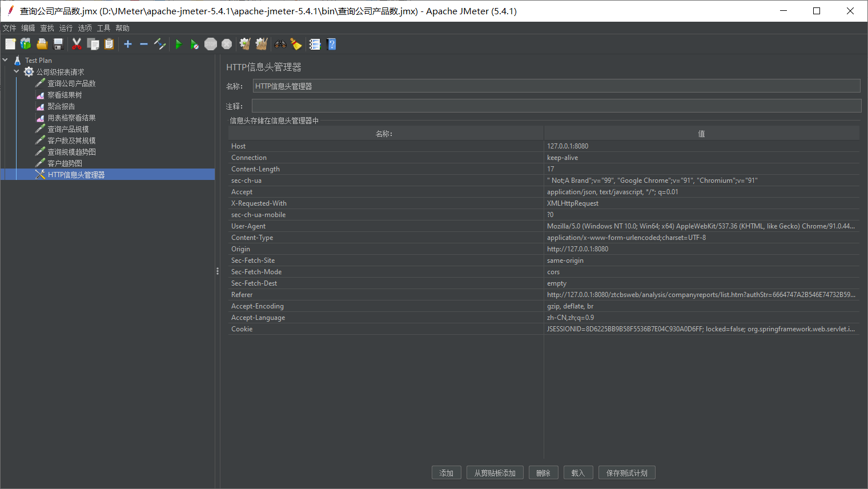
Task: Open the binoculars Search icon
Action: coord(280,44)
